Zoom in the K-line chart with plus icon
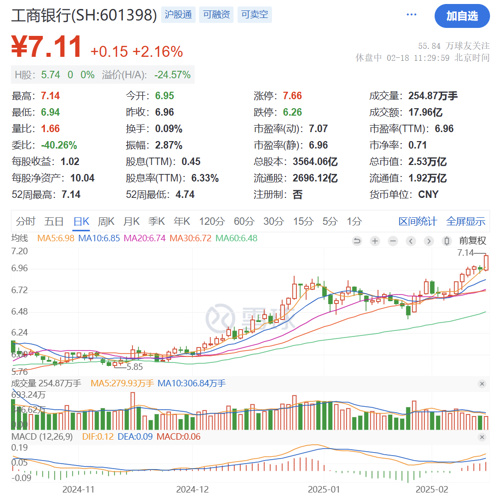This screenshot has height=500, width=500. point(375,241)
